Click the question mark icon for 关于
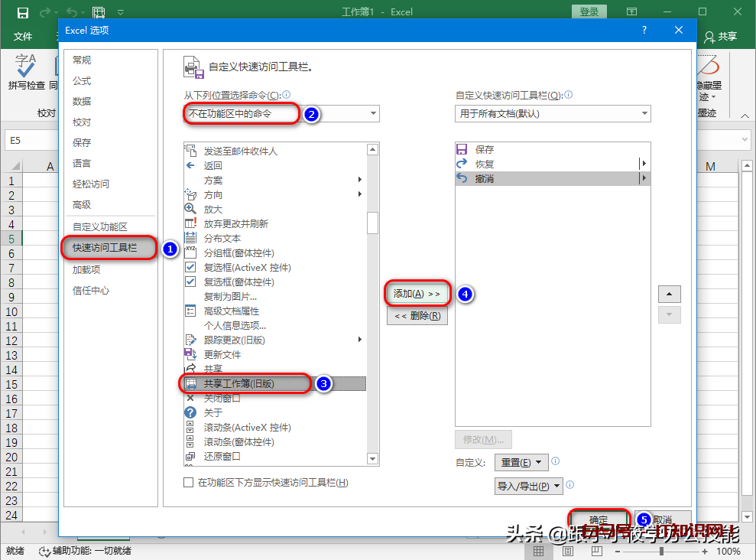Viewport: 756px width, 560px height. tap(190, 412)
